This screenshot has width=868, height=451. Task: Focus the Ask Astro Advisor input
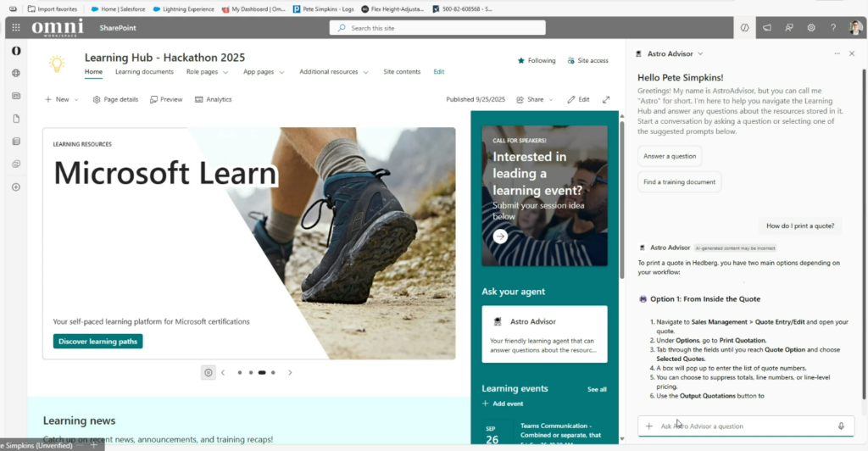(x=745, y=426)
